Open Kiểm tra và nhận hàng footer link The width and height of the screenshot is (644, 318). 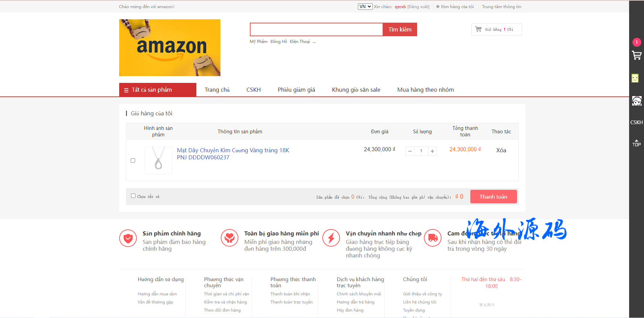pyautogui.click(x=226, y=302)
